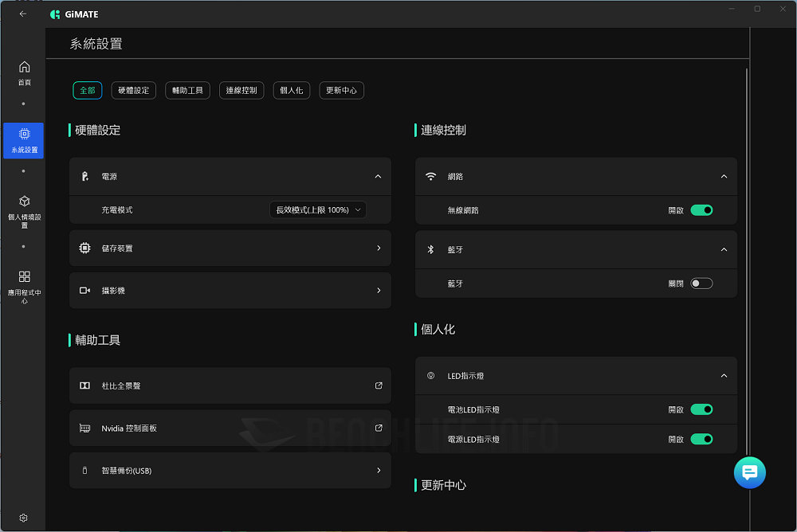
Task: Click the 攝影機 camera icon
Action: 85,290
